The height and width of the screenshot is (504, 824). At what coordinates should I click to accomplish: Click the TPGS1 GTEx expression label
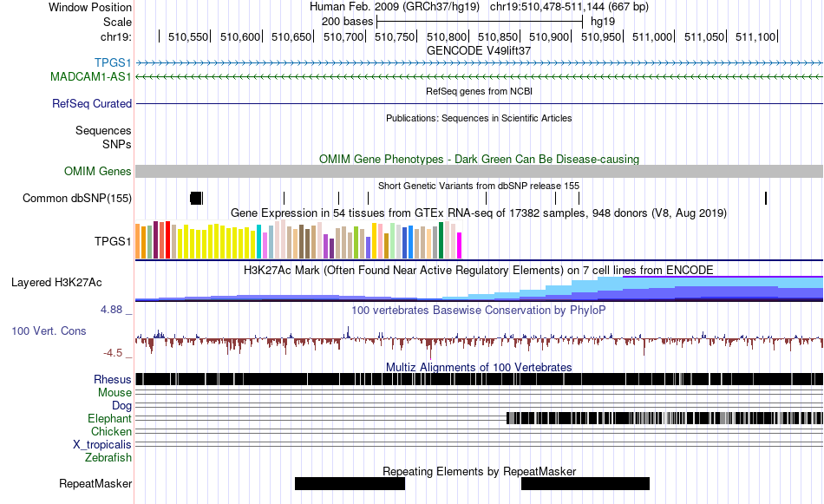coord(113,241)
